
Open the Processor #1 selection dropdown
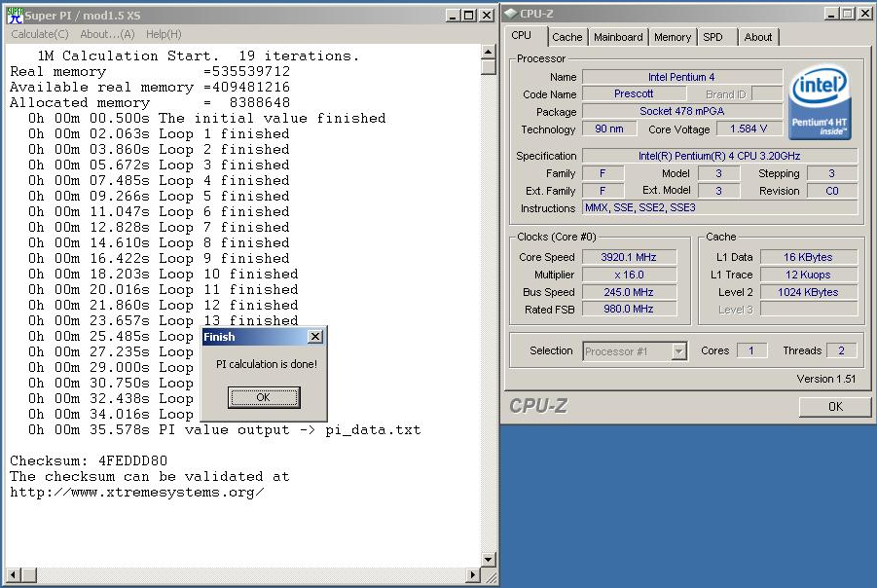[679, 351]
